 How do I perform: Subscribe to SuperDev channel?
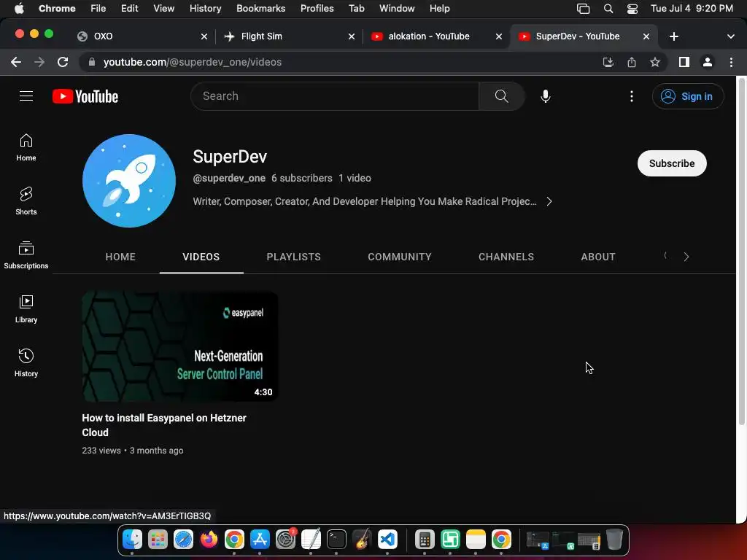[672, 163]
